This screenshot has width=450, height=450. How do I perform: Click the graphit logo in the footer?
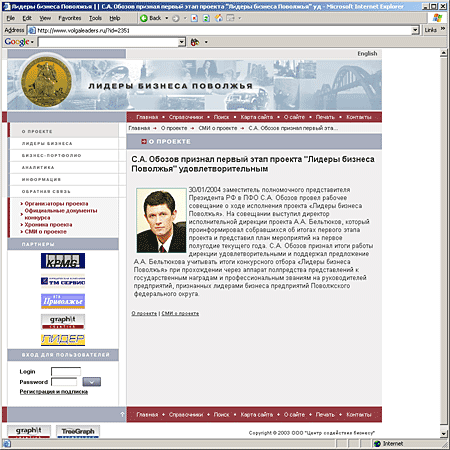tap(29, 431)
